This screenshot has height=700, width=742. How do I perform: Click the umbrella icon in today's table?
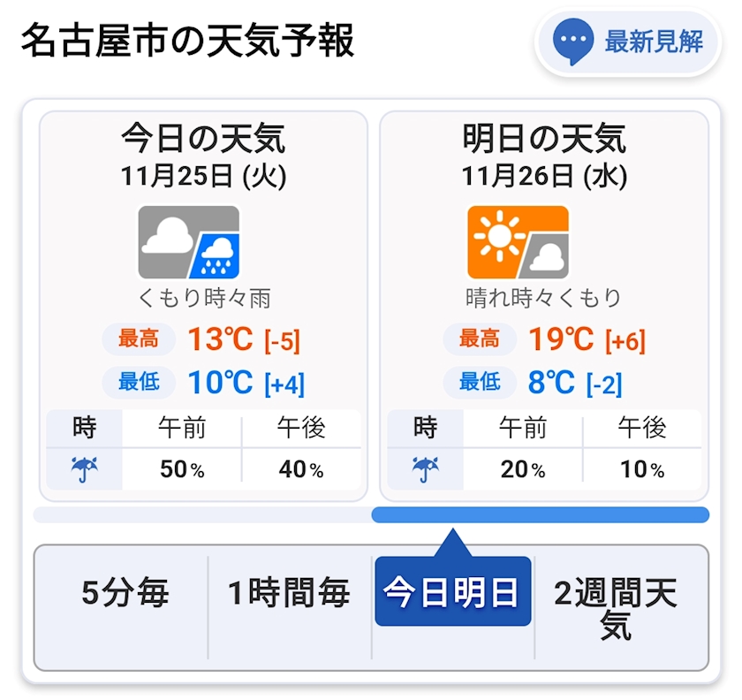pyautogui.click(x=85, y=469)
